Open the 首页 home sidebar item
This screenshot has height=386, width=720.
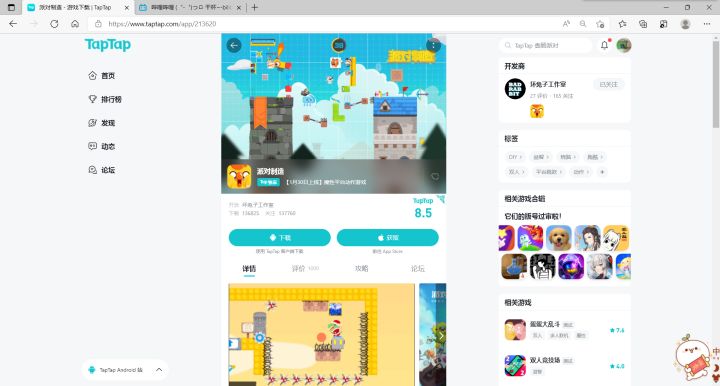click(x=102, y=76)
